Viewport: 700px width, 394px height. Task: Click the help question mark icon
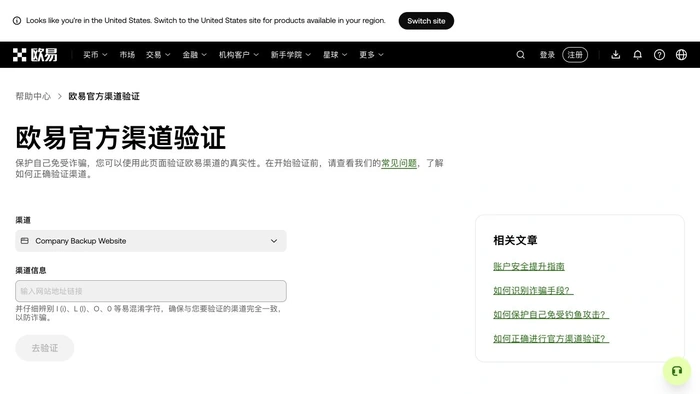click(x=659, y=54)
